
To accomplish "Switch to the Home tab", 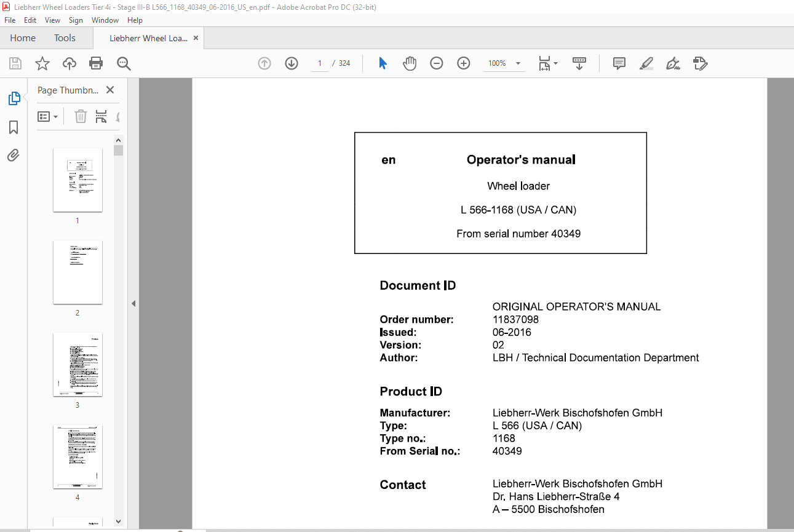I will [x=23, y=38].
